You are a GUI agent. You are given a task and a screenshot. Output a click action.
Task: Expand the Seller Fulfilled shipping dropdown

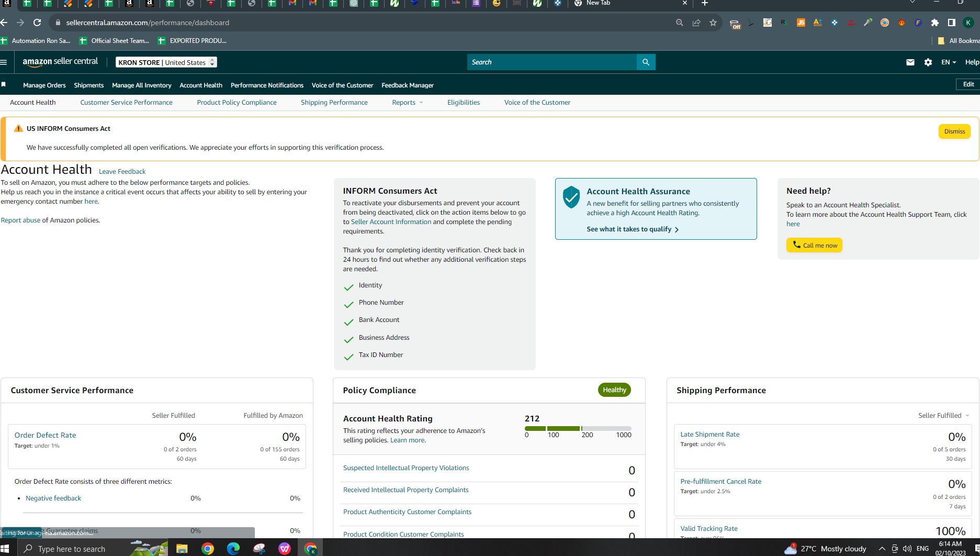click(944, 416)
